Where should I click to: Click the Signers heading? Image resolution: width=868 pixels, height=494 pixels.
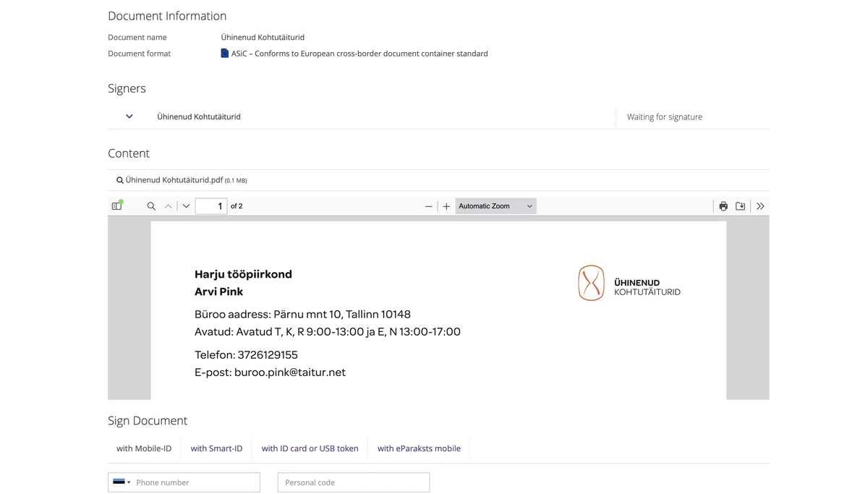127,88
